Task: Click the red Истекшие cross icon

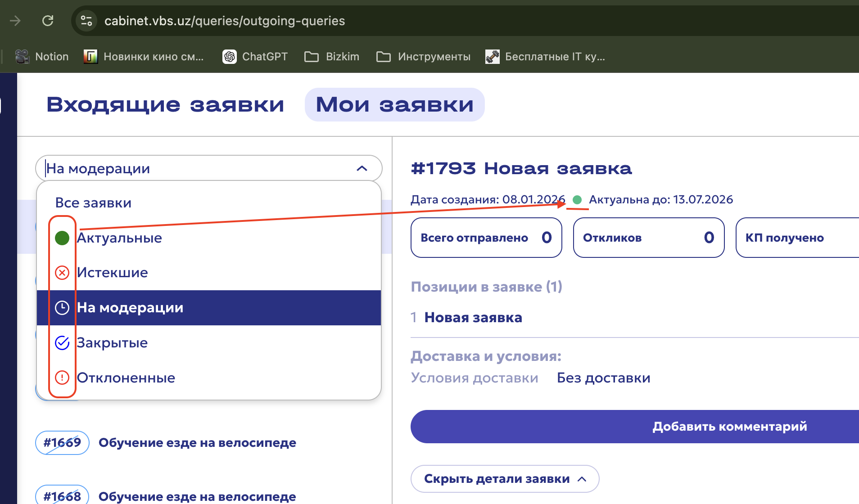Action: [x=62, y=273]
